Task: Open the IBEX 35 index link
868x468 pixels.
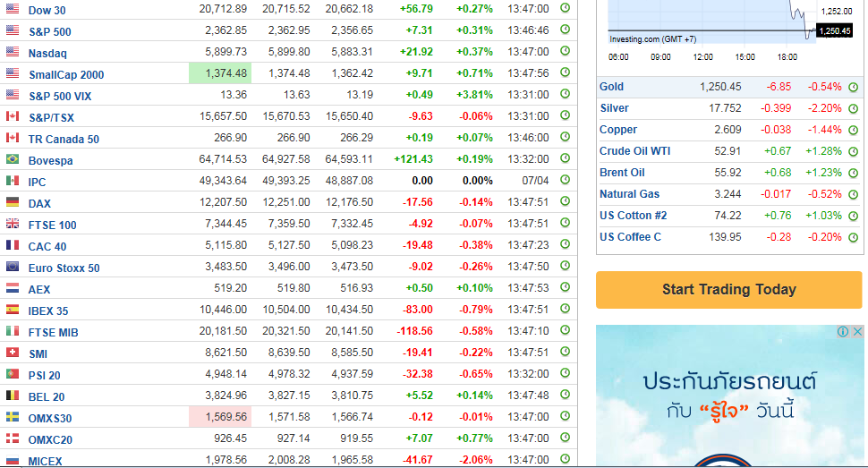Action: click(48, 311)
